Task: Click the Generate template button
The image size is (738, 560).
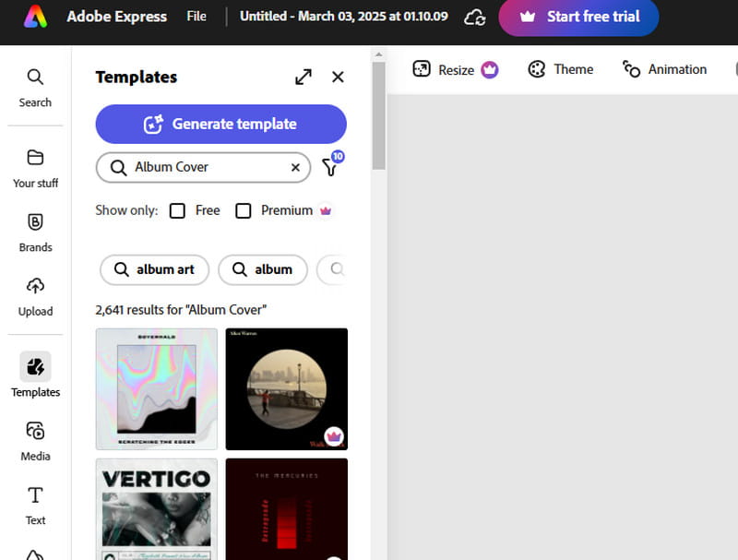Action: pos(220,124)
